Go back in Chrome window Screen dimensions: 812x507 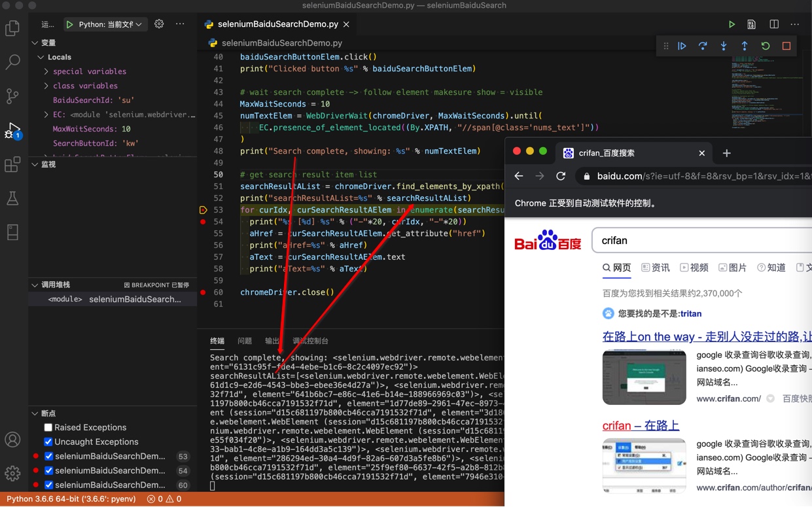click(x=519, y=176)
